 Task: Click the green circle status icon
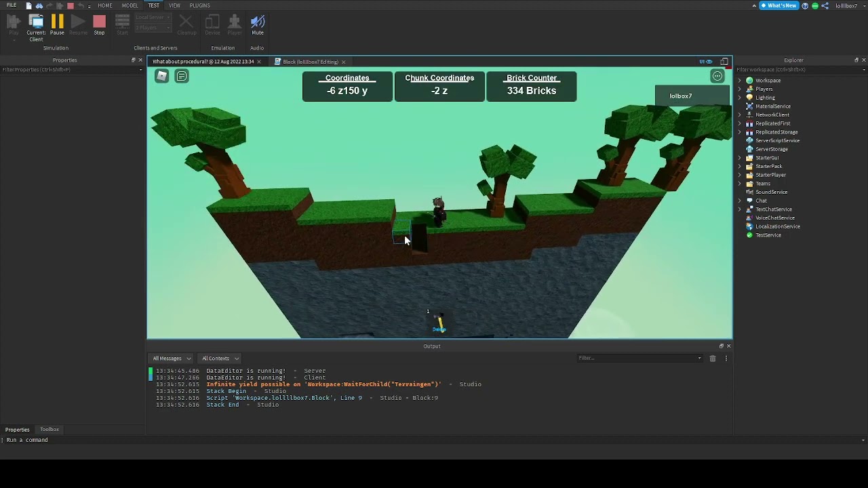tap(815, 5)
